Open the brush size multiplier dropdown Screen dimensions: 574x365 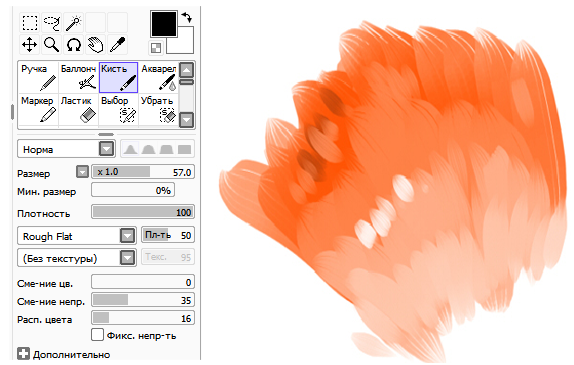pyautogui.click(x=82, y=172)
